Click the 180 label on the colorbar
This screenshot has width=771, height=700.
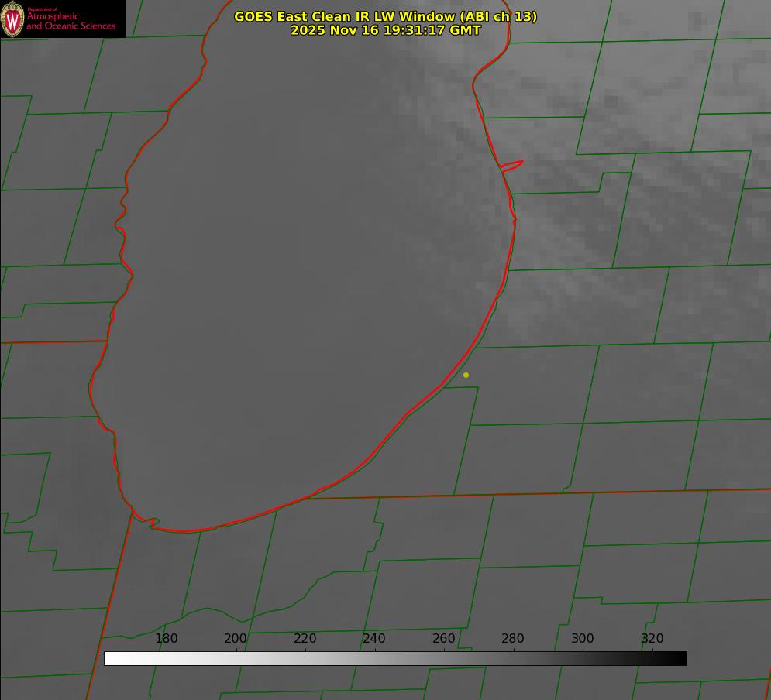tap(167, 638)
